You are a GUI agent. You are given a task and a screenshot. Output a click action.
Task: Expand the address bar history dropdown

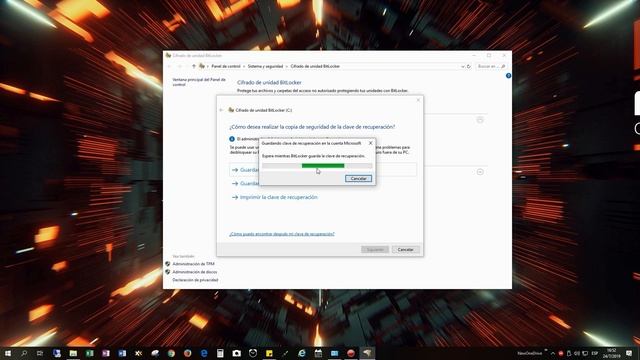[462, 66]
